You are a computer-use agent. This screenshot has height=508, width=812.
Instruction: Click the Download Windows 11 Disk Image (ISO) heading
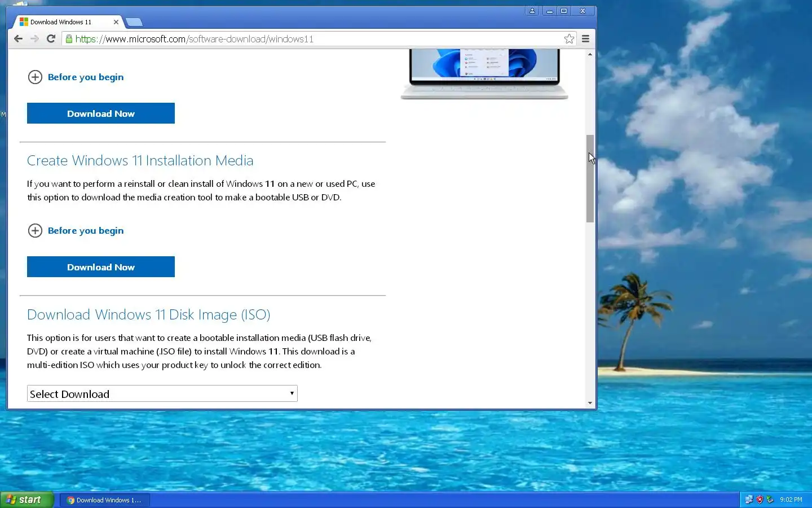[x=149, y=314]
